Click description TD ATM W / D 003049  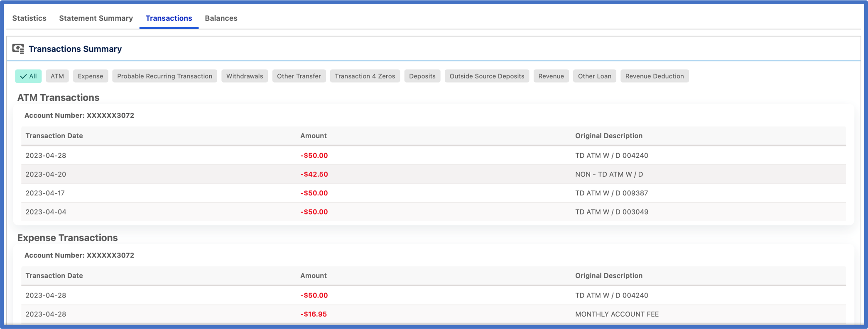(x=612, y=212)
